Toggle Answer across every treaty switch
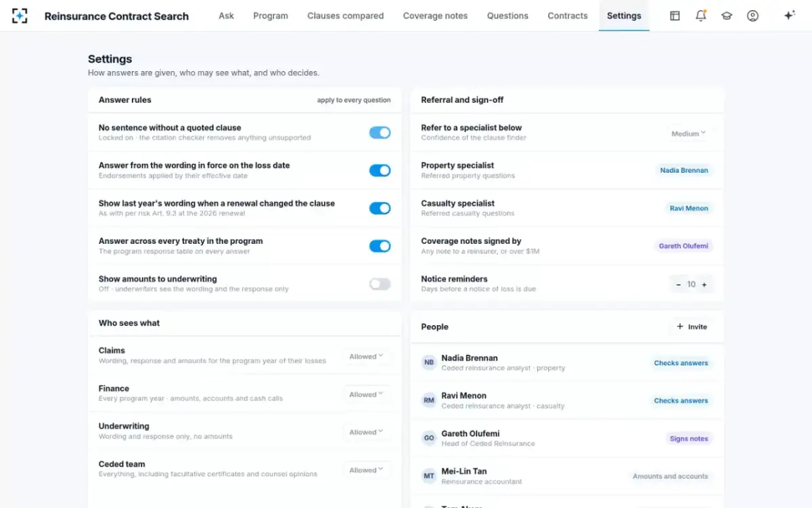This screenshot has height=508, width=812. 380,246
